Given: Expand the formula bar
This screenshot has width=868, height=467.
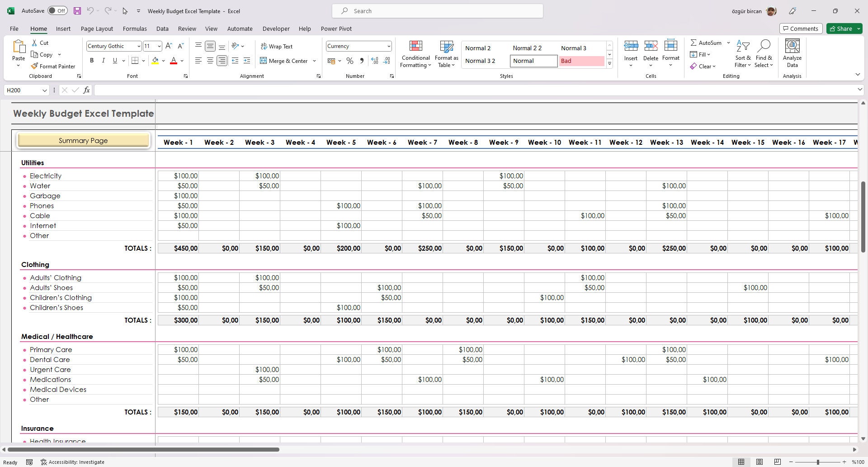Looking at the screenshot, I should tap(860, 90).
